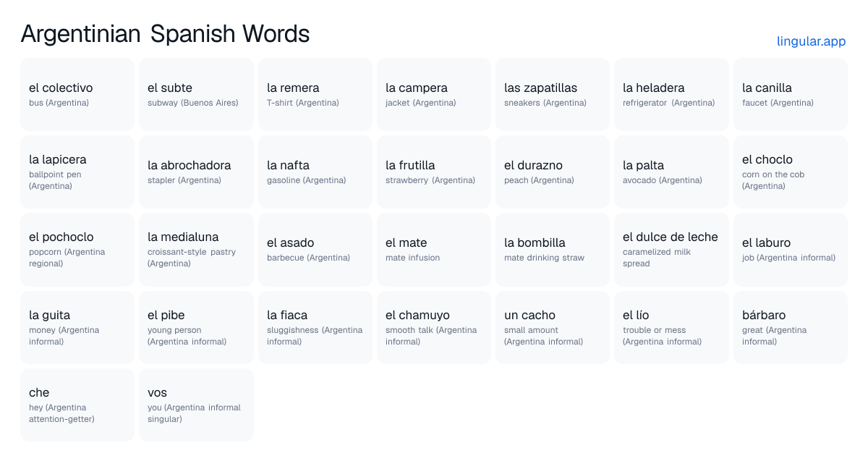Select the la remera card
The image size is (868, 456).
point(315,95)
